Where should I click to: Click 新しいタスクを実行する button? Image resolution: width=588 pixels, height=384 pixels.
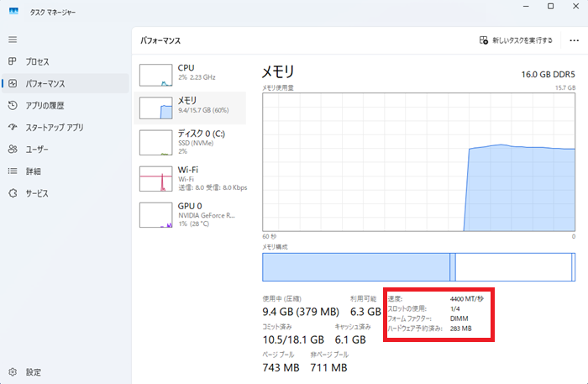click(x=516, y=40)
